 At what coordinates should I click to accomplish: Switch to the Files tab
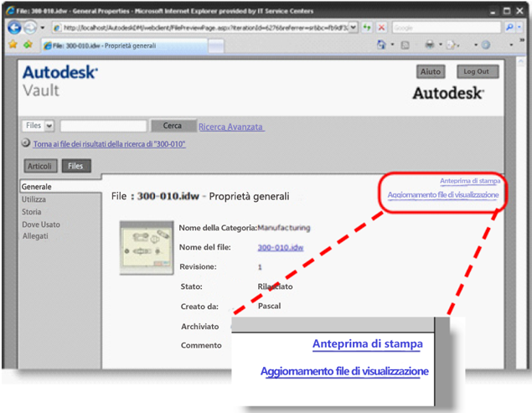point(76,166)
